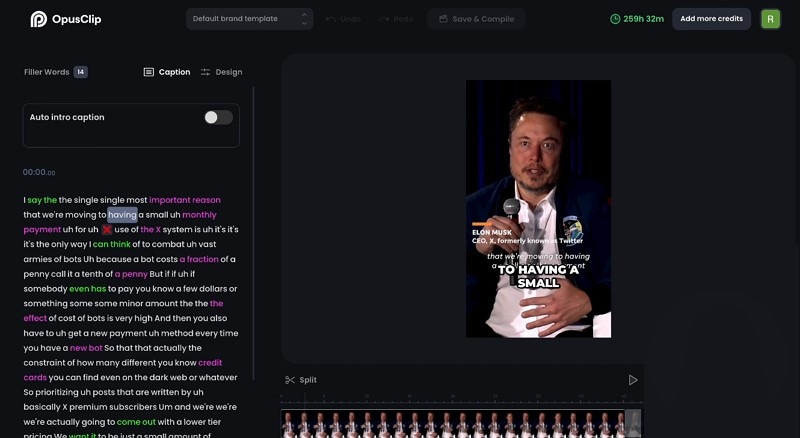The image size is (800, 438).
Task: Select the highlighted word "having" in transcript
Action: click(122, 215)
